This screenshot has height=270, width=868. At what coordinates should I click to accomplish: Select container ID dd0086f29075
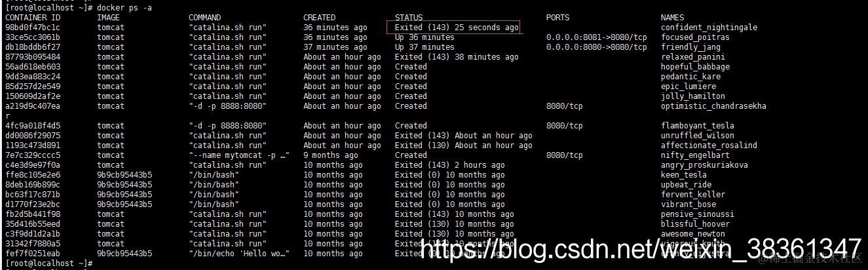[33, 136]
